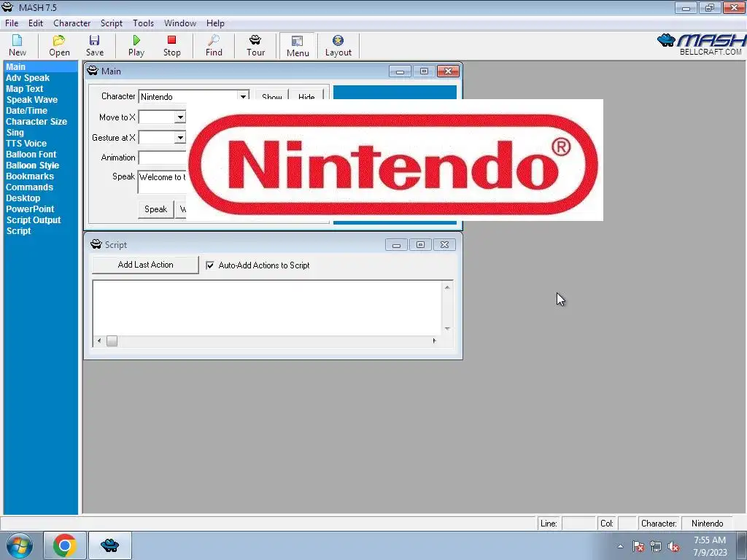Viewport: 747px width, 560px height.
Task: Open the File menu
Action: (12, 23)
